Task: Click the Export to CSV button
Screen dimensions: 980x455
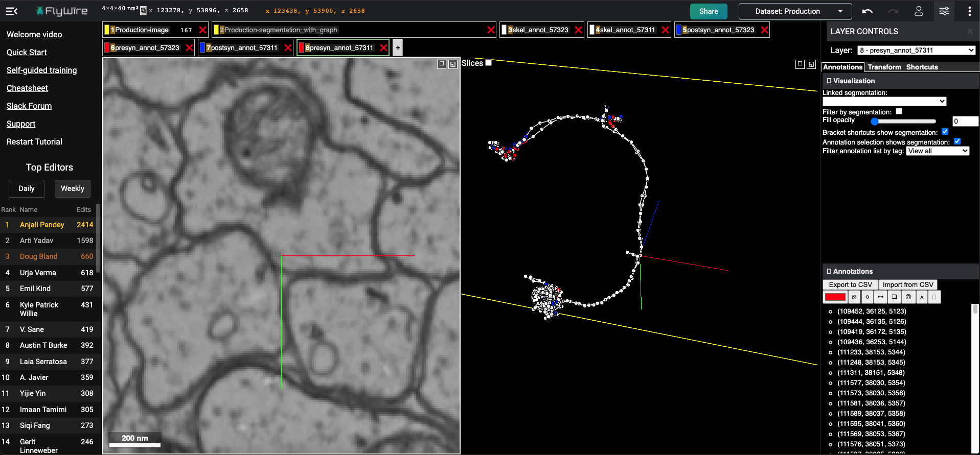Action: click(850, 285)
